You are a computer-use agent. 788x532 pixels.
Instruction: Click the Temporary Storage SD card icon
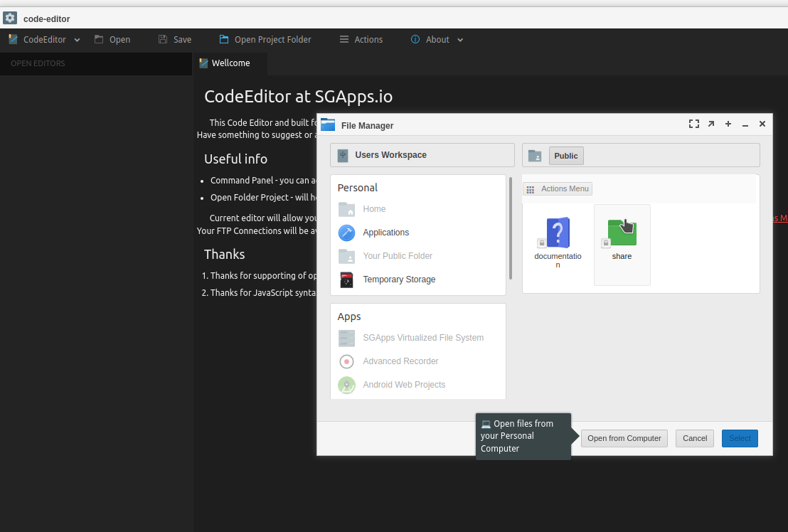(x=347, y=280)
